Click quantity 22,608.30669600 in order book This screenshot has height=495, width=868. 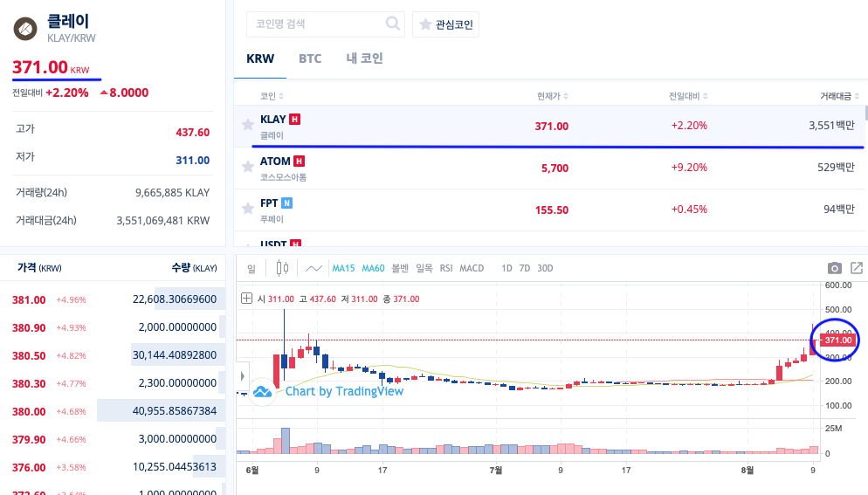[x=175, y=299]
